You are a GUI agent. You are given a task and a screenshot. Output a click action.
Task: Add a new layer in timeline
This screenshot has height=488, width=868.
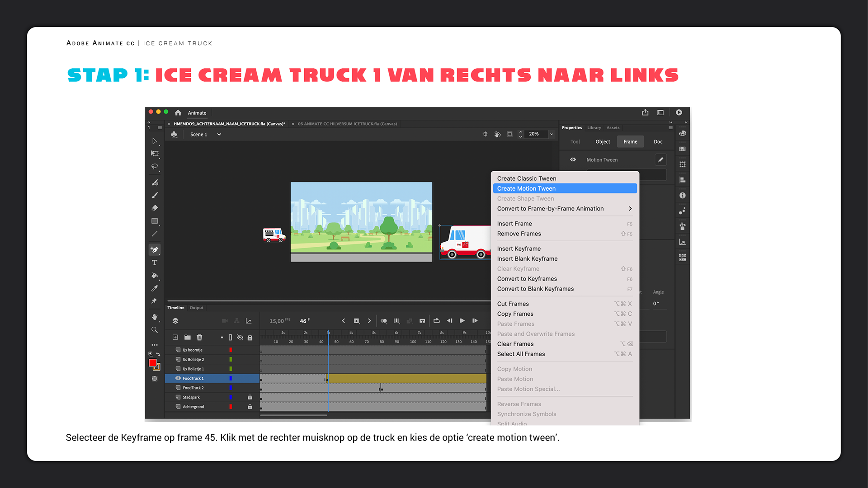point(175,337)
